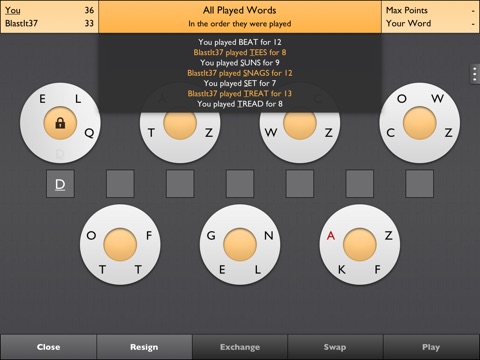Select letter L on the locked dial
The image size is (480, 360).
(x=78, y=99)
